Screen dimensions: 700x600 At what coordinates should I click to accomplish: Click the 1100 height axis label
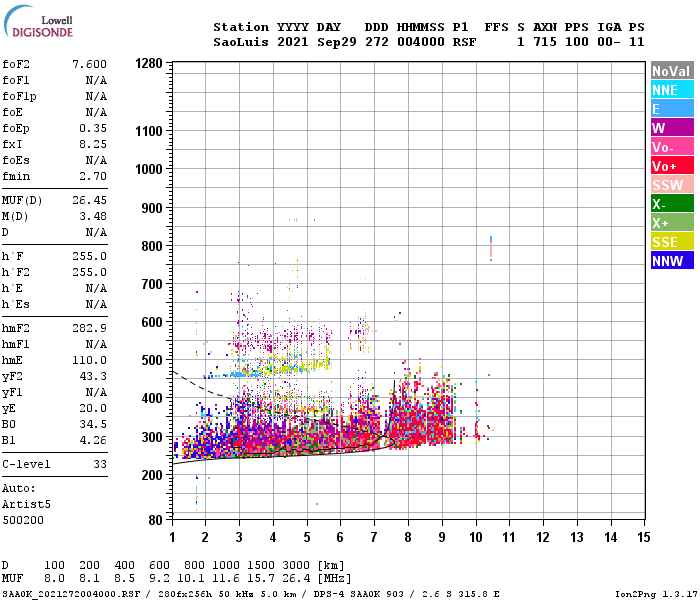(x=149, y=131)
